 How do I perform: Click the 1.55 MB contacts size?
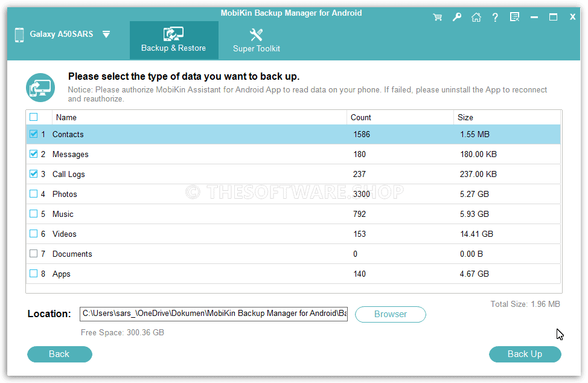pyautogui.click(x=475, y=134)
